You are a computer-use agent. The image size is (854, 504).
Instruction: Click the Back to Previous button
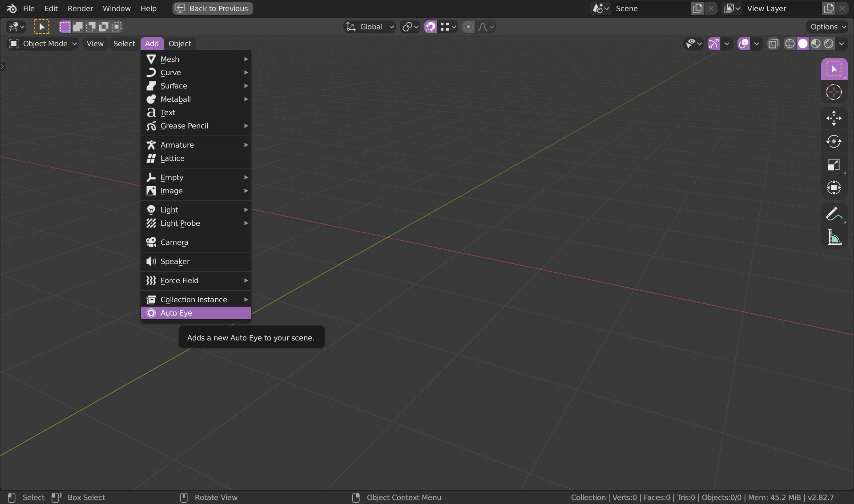[212, 8]
